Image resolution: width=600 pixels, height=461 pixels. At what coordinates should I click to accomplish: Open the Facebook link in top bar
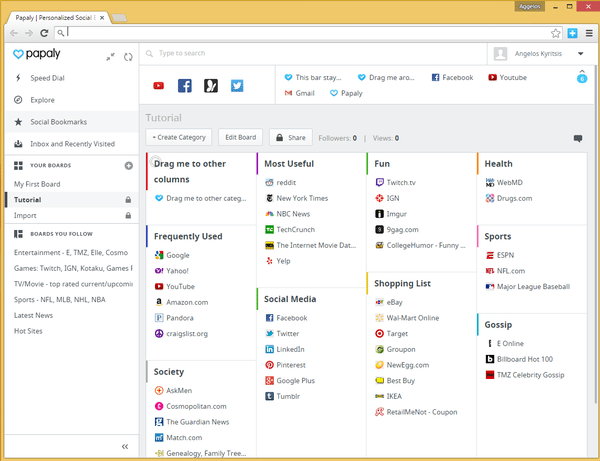coord(452,78)
